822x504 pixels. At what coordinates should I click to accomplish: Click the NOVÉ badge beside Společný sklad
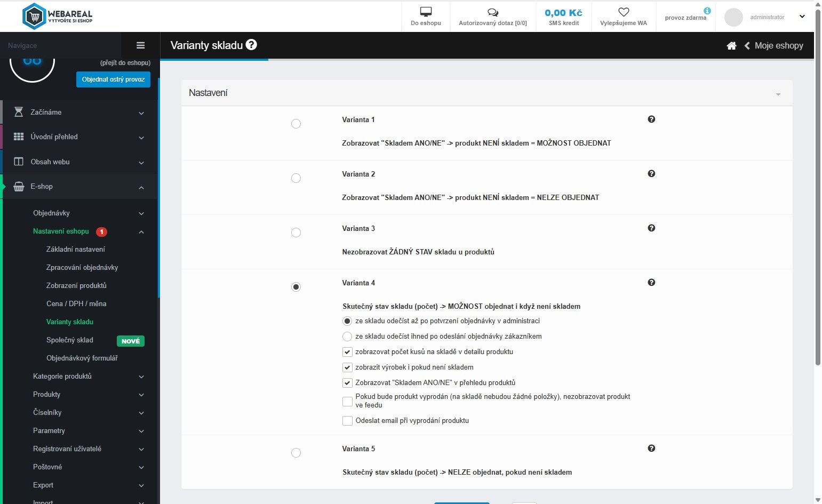(131, 341)
